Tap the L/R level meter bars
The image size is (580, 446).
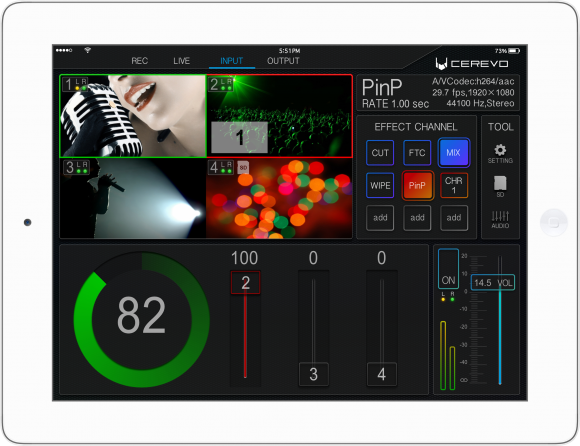click(x=448, y=355)
